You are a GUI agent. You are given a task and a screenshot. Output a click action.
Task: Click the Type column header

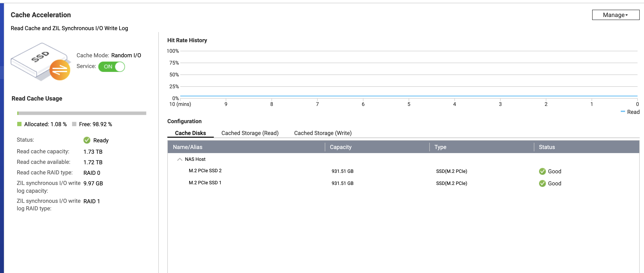point(440,147)
